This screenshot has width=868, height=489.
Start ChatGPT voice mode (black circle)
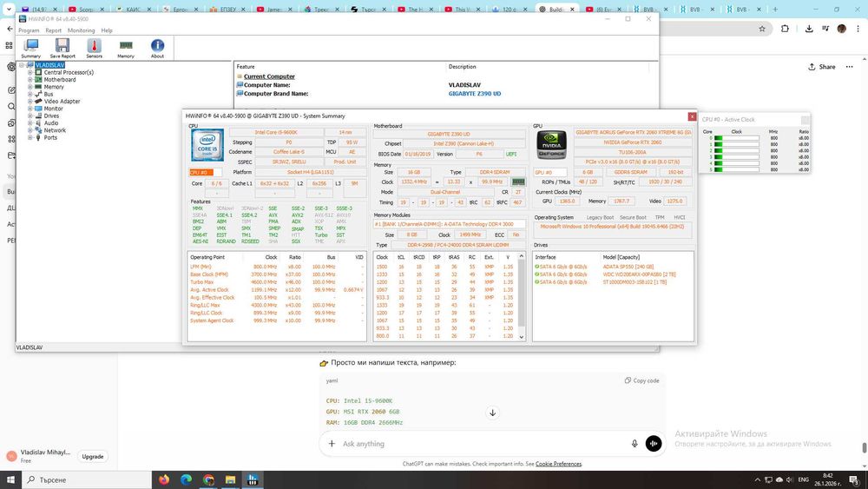tap(654, 444)
